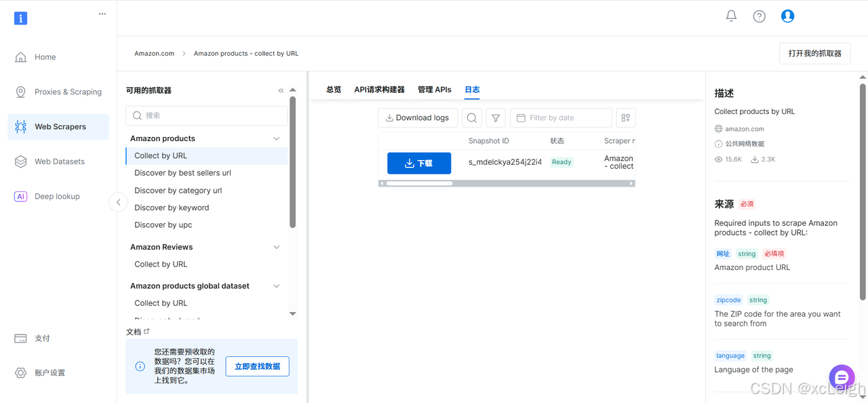This screenshot has width=868, height=403.
Task: Collapse the Amazon Reviews group
Action: (276, 247)
